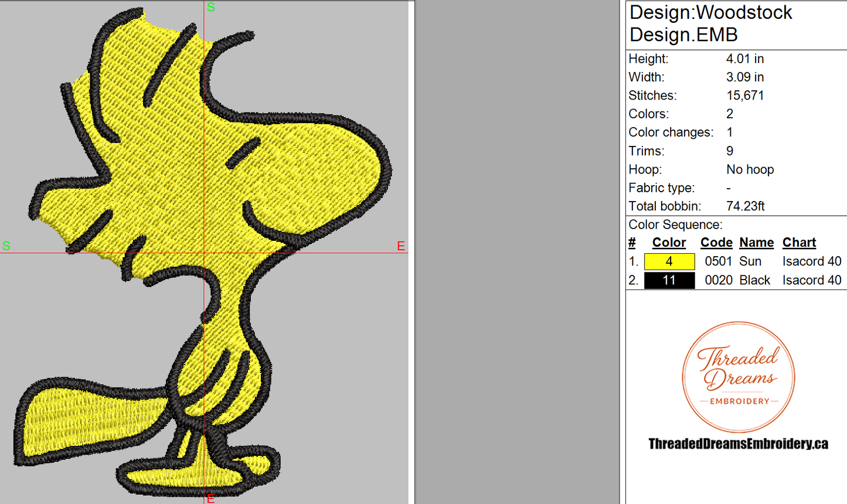This screenshot has width=847, height=504.
Task: Click the red E marker on the right edge
Action: click(x=401, y=246)
